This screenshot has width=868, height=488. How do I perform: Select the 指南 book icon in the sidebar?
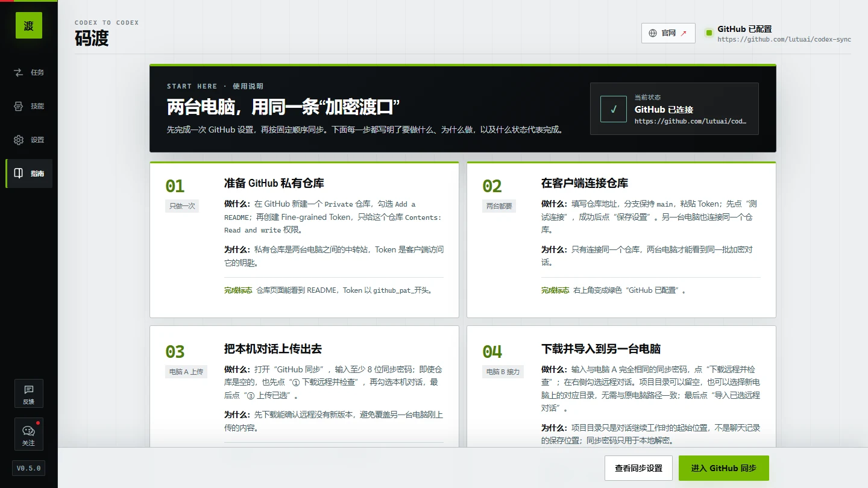[19, 174]
